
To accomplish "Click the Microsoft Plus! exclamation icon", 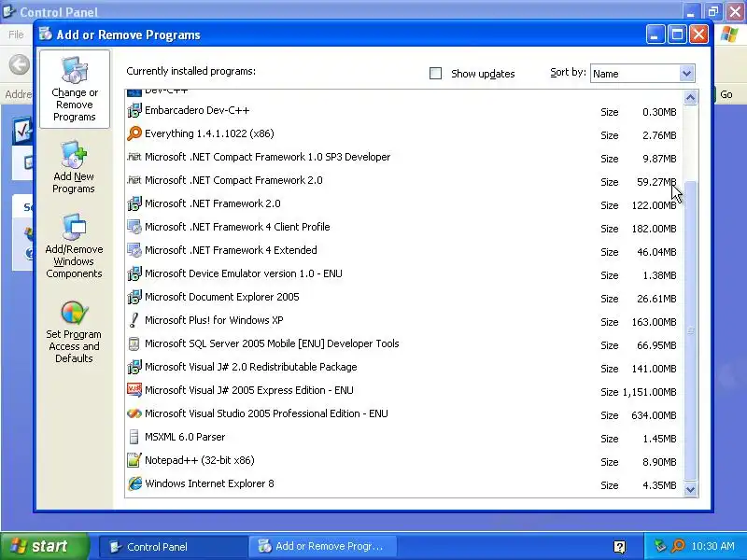I will (x=134, y=320).
